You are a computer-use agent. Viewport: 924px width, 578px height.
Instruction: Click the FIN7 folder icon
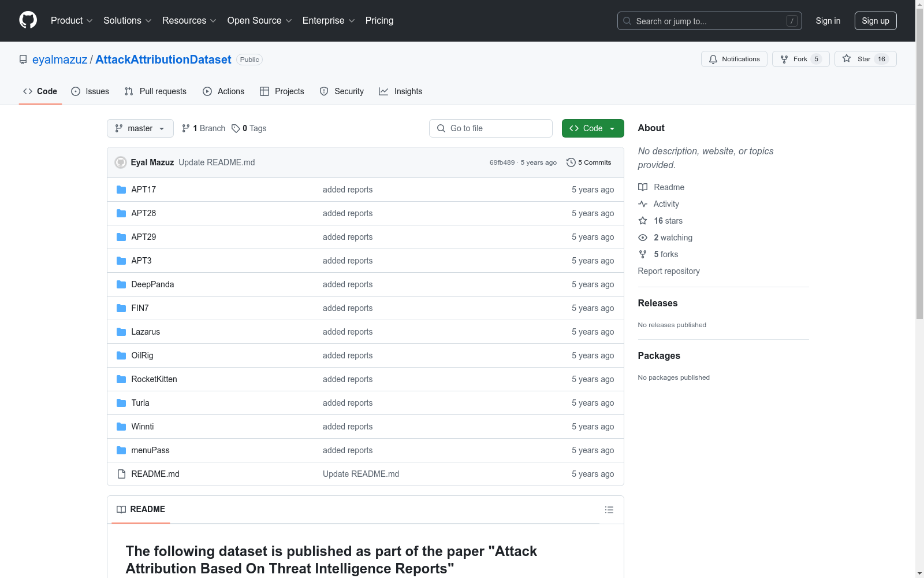click(x=121, y=308)
